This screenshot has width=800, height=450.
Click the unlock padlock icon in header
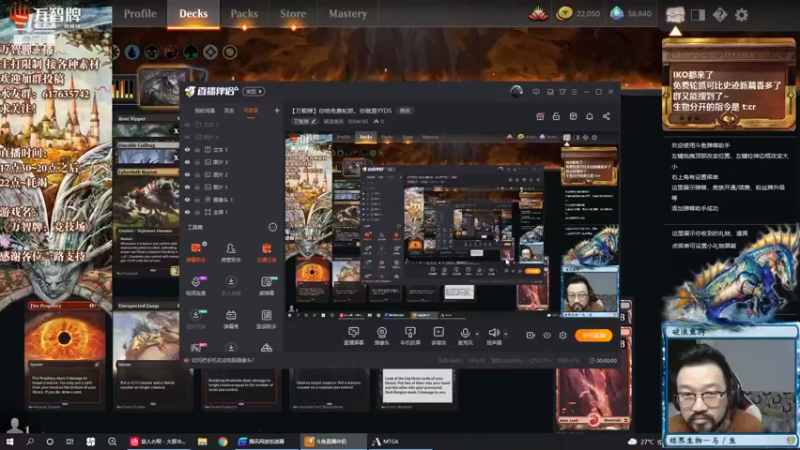coord(556,116)
